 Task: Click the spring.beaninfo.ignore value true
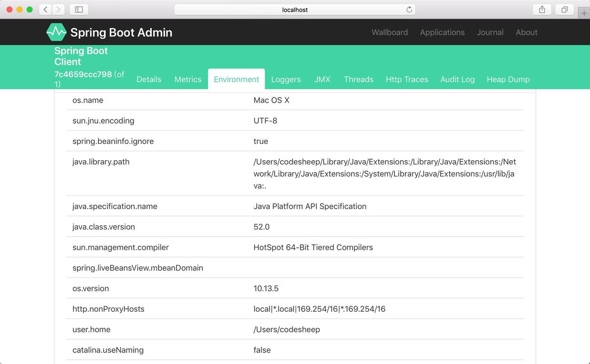click(261, 141)
